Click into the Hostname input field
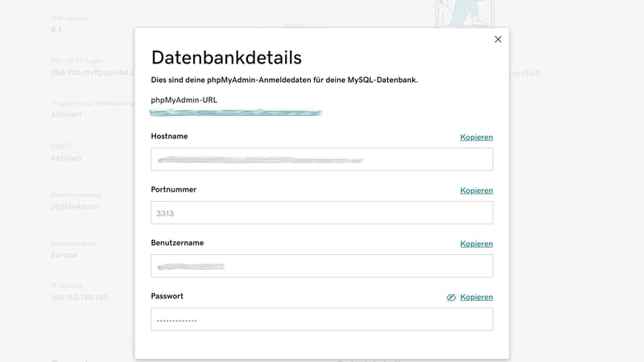 (x=321, y=159)
